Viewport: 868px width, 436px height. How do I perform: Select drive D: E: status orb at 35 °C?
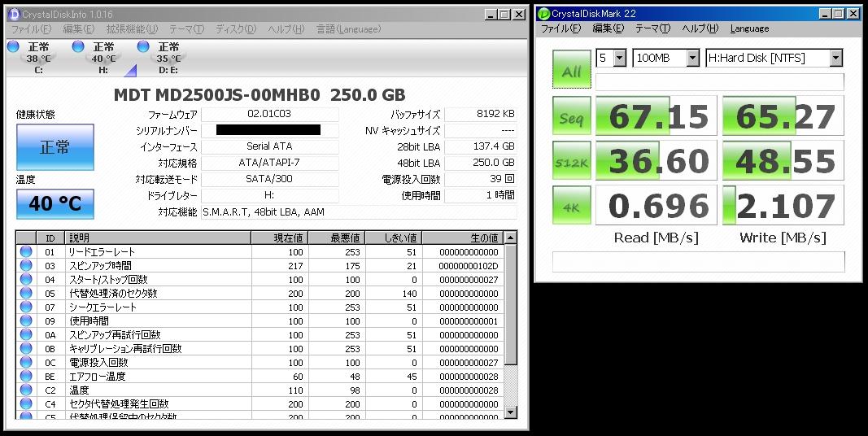click(143, 46)
